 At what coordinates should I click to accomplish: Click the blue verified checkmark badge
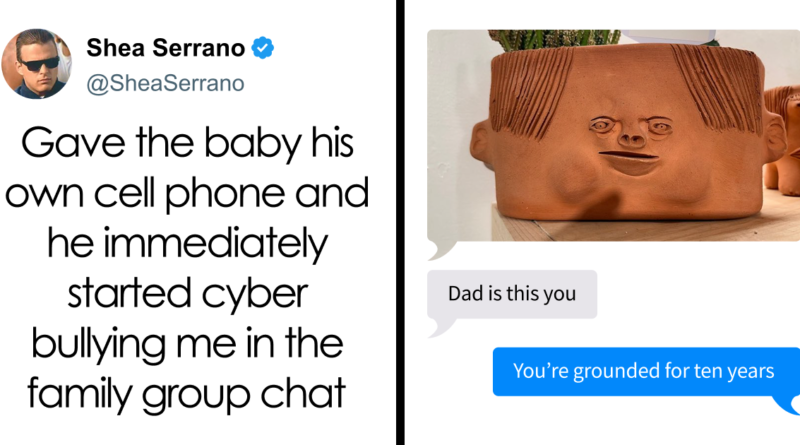click(x=263, y=48)
